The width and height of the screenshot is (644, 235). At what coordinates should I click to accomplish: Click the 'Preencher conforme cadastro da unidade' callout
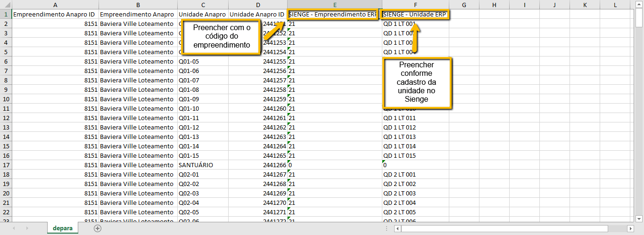[417, 82]
